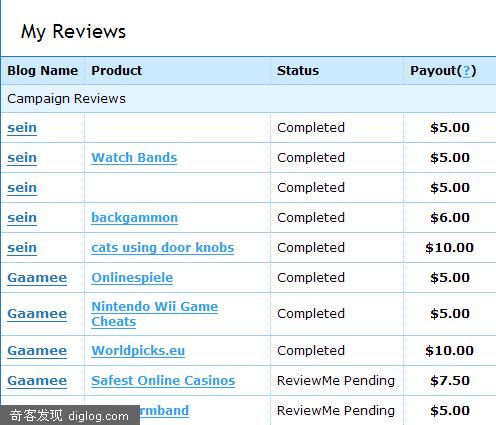Click the Campaign Reviews section row
The image size is (496, 425).
(x=248, y=99)
